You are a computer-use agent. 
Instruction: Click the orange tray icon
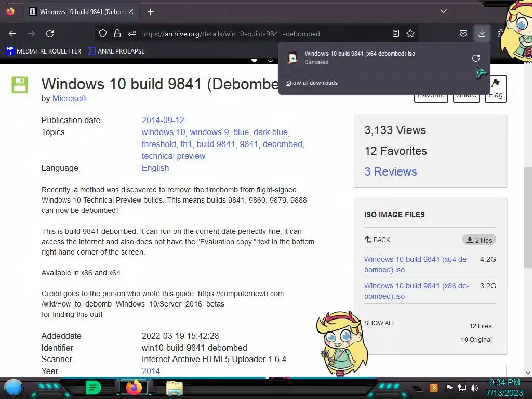pyautogui.click(x=433, y=388)
